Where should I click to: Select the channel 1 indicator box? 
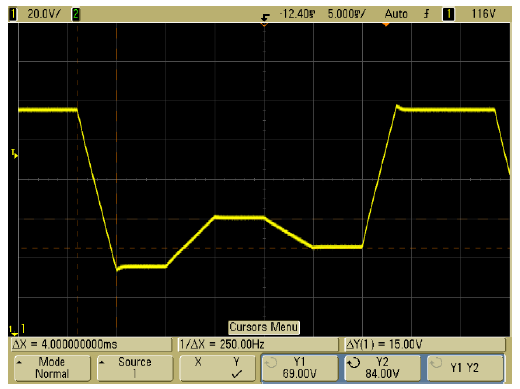pyautogui.click(x=13, y=14)
